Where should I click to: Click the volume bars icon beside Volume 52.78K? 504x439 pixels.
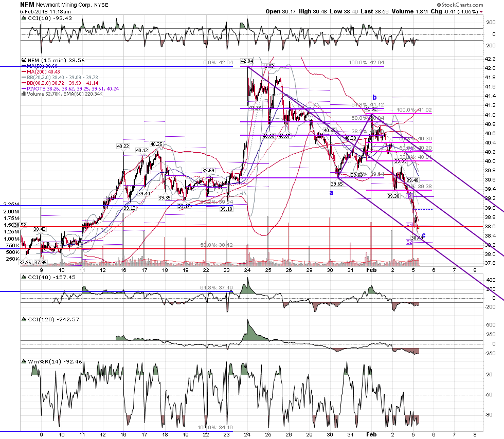tap(24, 94)
